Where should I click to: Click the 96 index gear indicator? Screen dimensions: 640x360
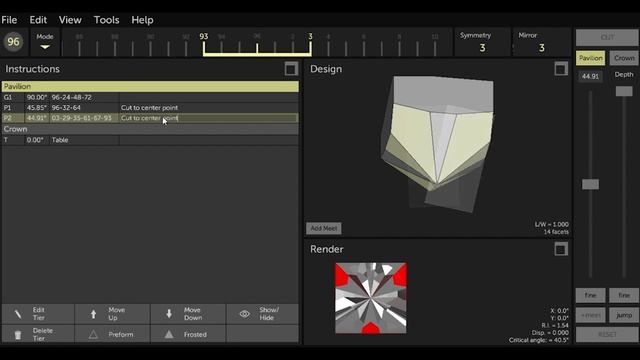(x=13, y=42)
